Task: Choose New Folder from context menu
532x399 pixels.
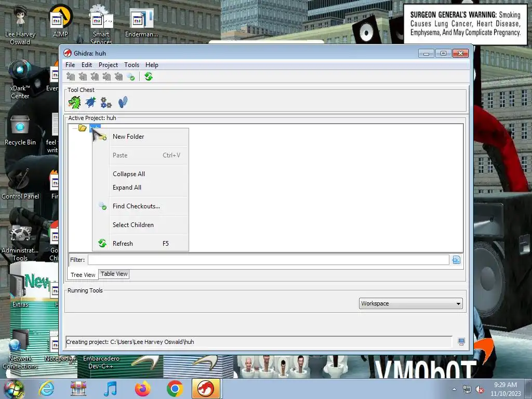Action: [140, 137]
